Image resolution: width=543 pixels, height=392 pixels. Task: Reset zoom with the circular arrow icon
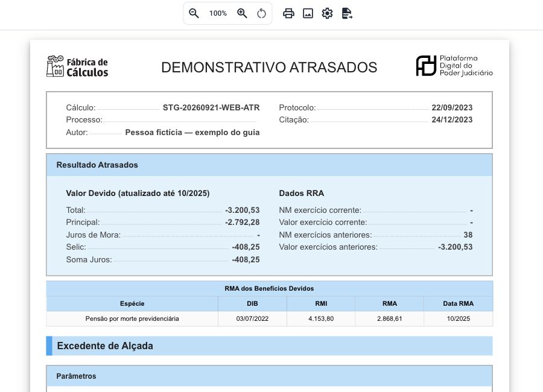pyautogui.click(x=261, y=13)
